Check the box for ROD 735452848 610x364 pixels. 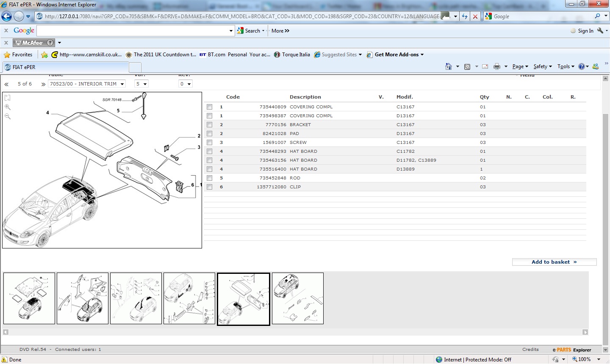(209, 178)
